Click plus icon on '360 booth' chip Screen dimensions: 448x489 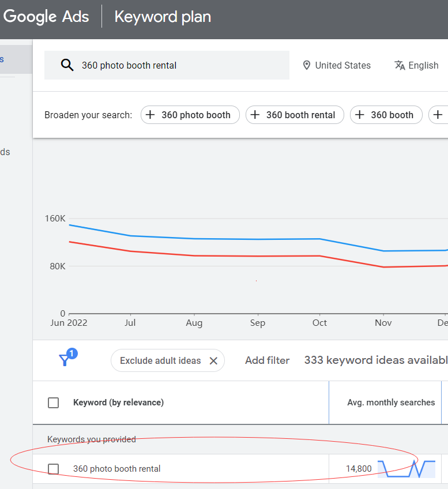pyautogui.click(x=359, y=115)
